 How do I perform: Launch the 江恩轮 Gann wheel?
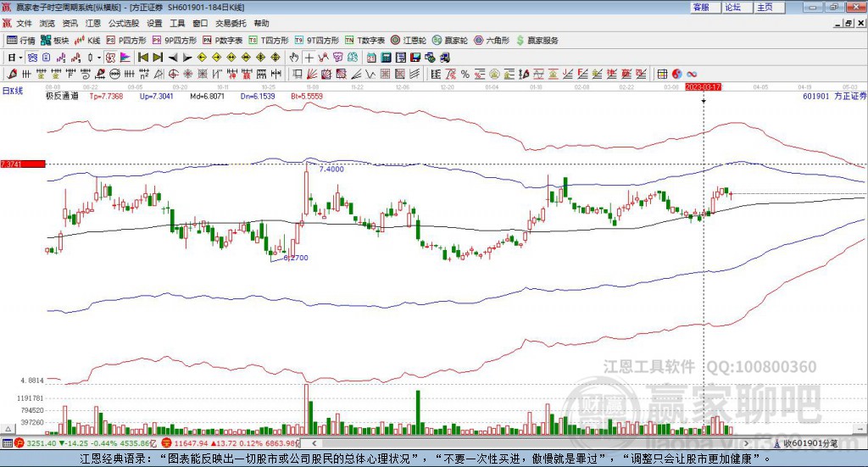[x=409, y=41]
